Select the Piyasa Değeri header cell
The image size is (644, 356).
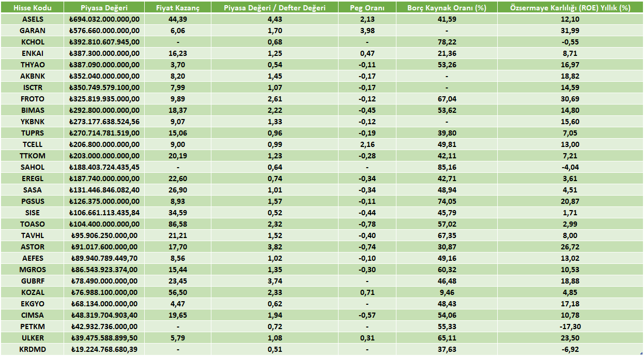click(x=104, y=8)
